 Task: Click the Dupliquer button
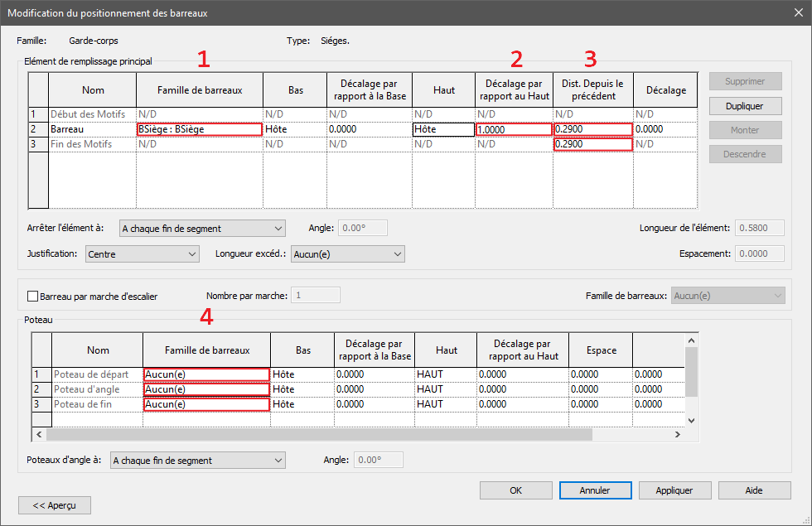[x=743, y=106]
